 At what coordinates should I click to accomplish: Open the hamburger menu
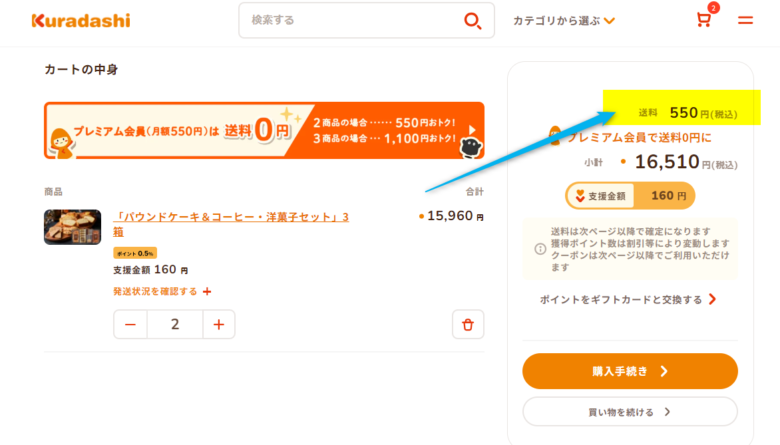tap(745, 20)
